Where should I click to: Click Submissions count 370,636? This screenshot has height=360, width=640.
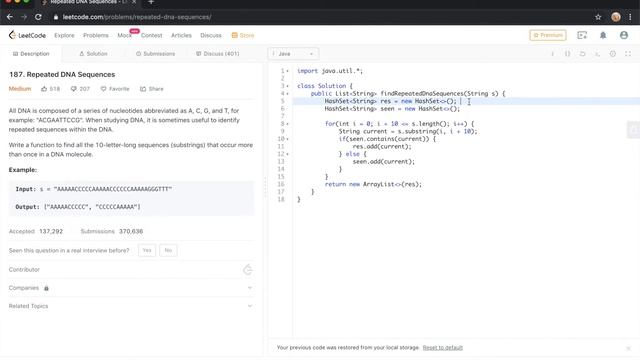click(131, 231)
